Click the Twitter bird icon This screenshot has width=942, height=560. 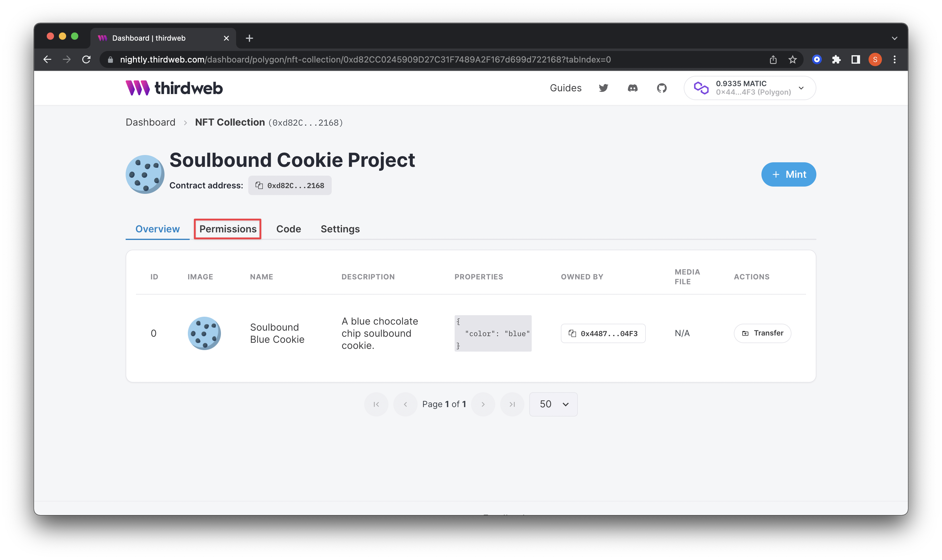[x=604, y=87]
